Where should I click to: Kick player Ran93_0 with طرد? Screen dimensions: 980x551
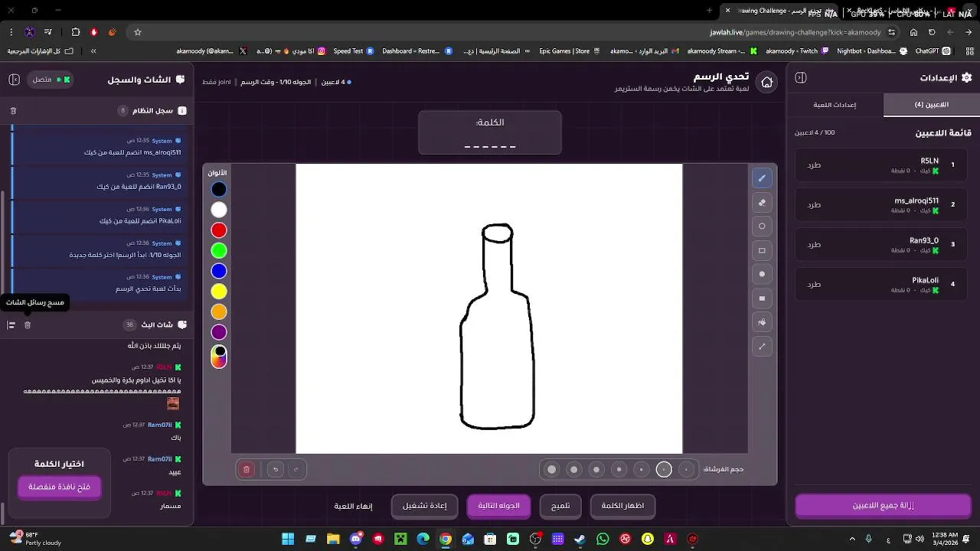click(814, 245)
